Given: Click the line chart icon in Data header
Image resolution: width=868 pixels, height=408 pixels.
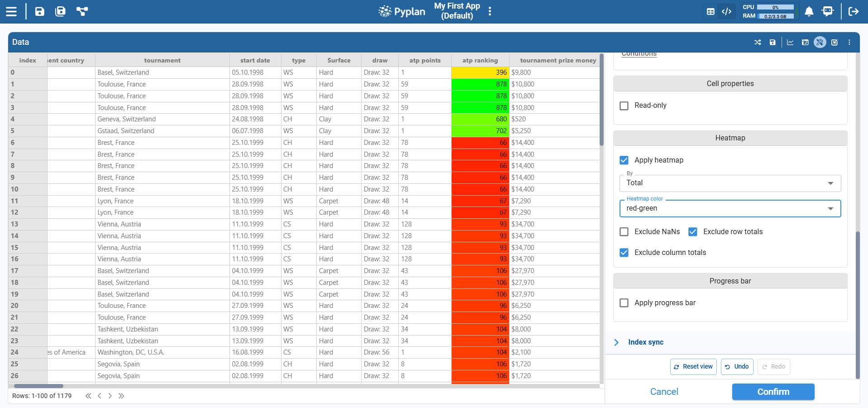Looking at the screenshot, I should pyautogui.click(x=790, y=42).
